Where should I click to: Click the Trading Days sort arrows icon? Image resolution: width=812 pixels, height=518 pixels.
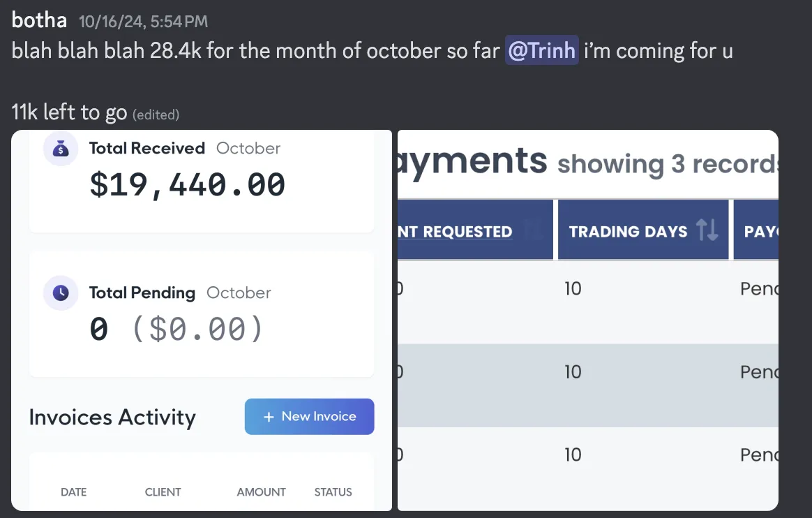point(707,230)
